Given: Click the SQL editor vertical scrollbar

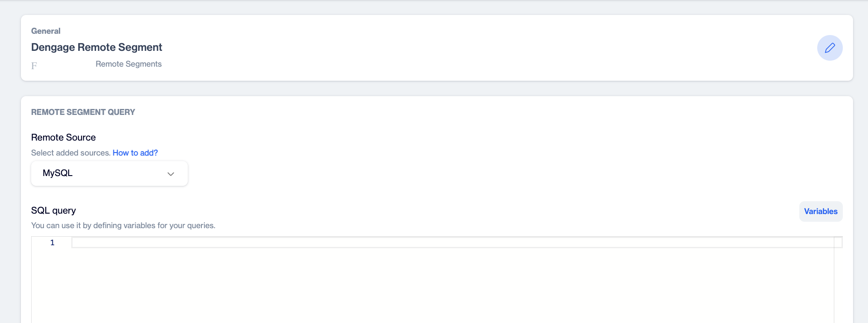Looking at the screenshot, I should coord(838,285).
